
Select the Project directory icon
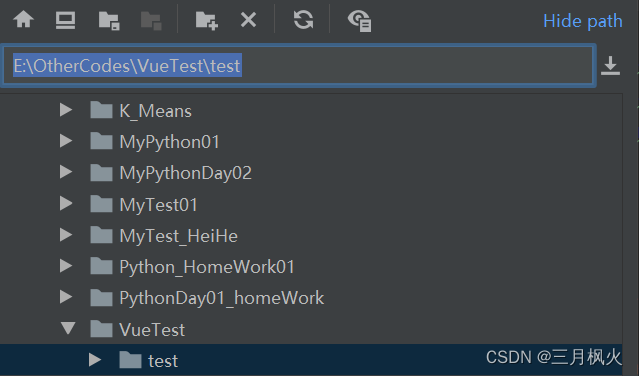(x=109, y=20)
